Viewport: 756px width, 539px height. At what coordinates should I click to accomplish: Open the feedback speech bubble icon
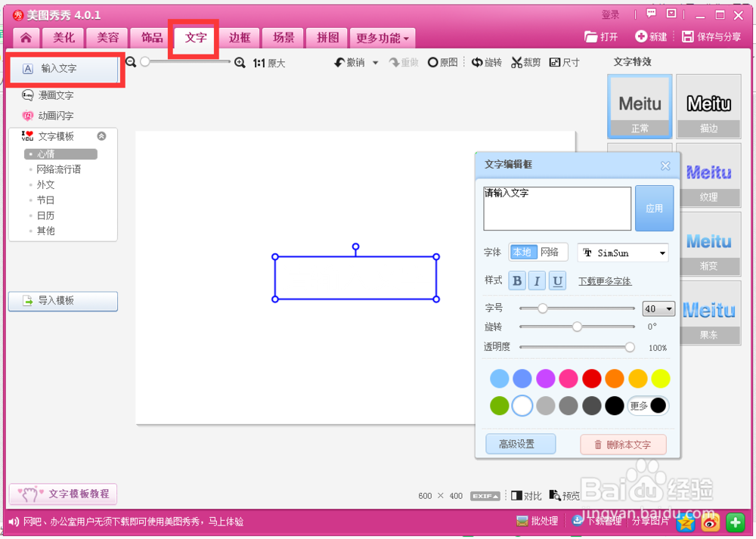click(652, 14)
